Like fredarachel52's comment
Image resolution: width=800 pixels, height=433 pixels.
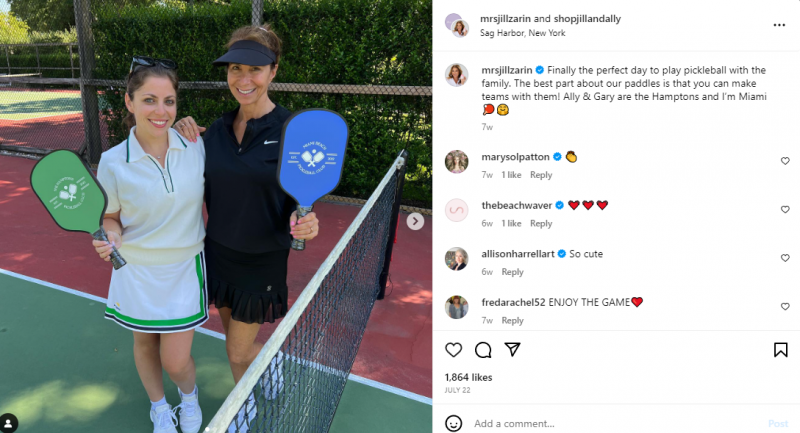pos(785,307)
